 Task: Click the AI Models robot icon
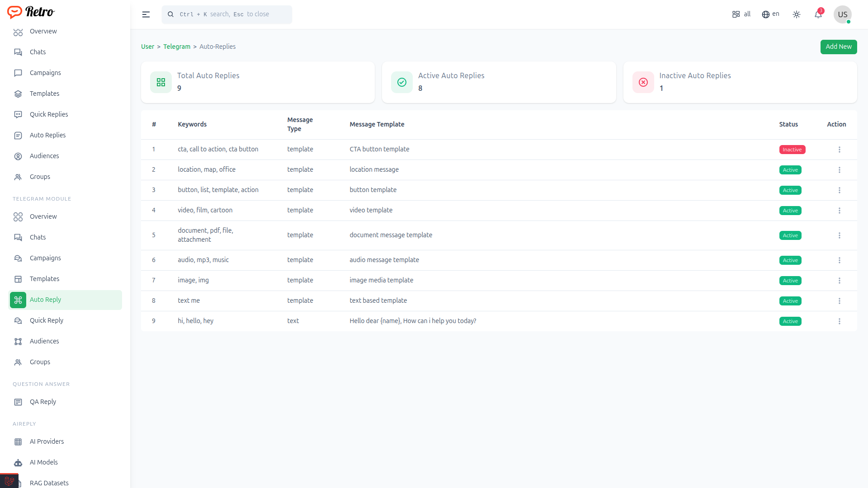18,463
